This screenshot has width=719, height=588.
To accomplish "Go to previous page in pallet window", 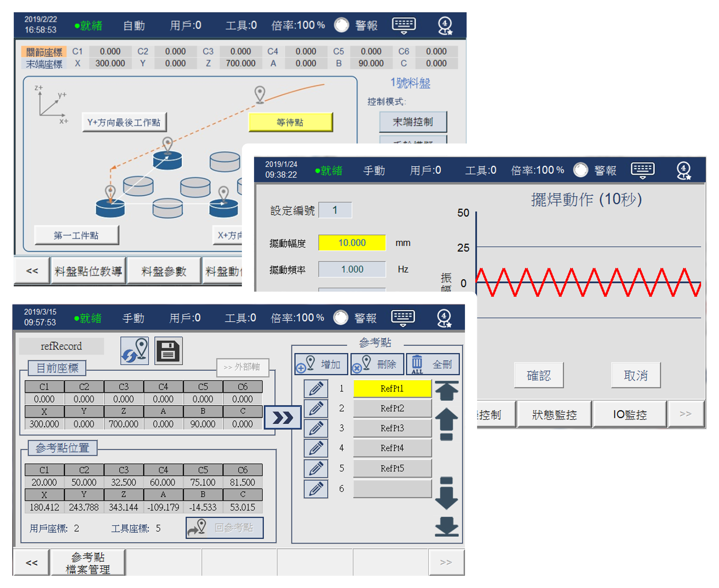I will click(32, 271).
